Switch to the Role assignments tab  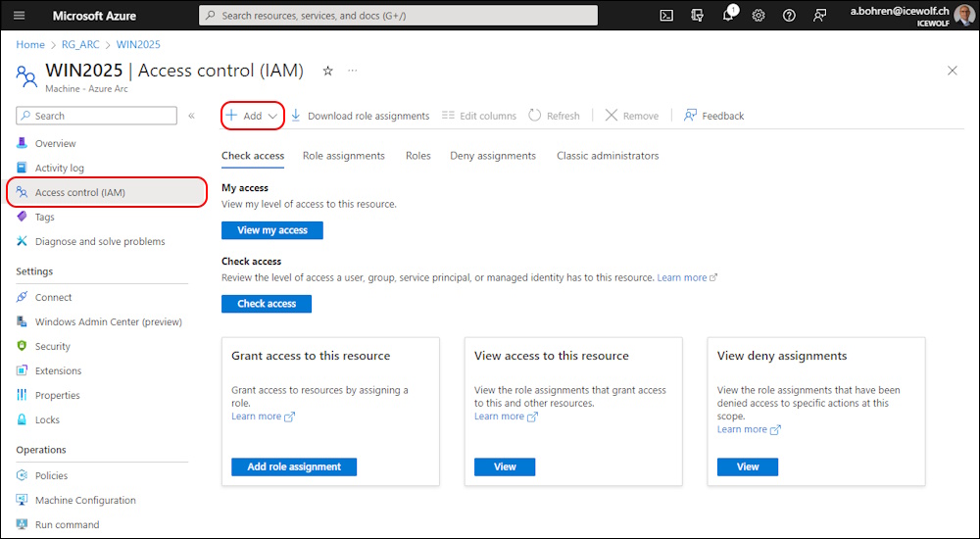[x=344, y=156]
